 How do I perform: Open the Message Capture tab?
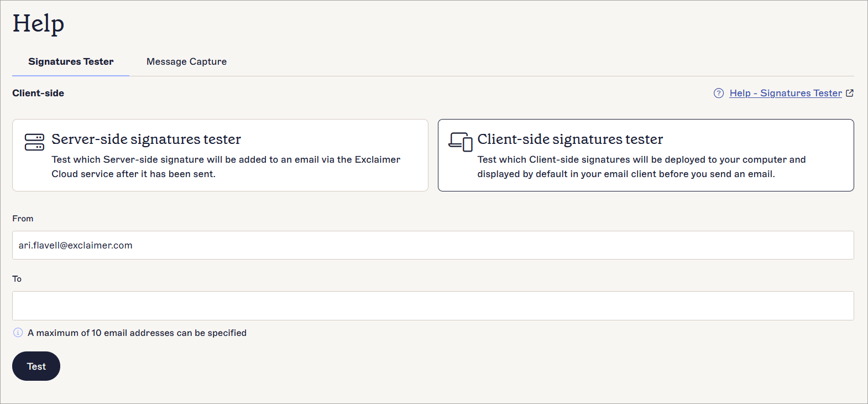186,61
